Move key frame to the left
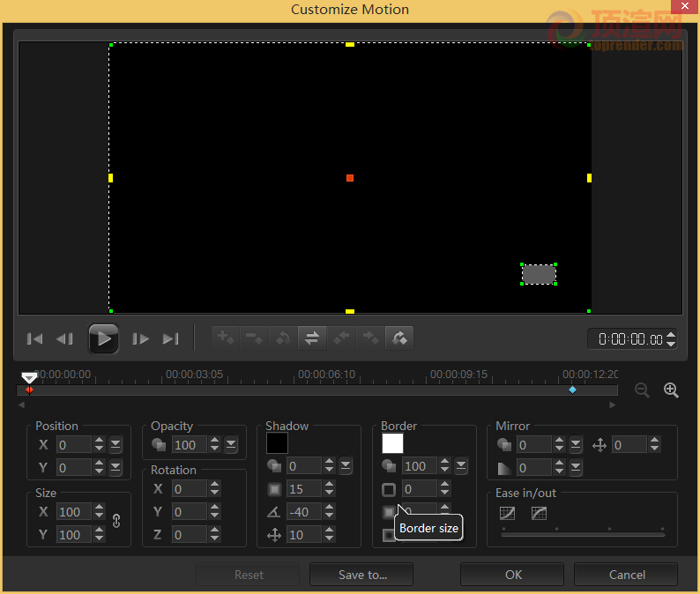 coord(341,338)
